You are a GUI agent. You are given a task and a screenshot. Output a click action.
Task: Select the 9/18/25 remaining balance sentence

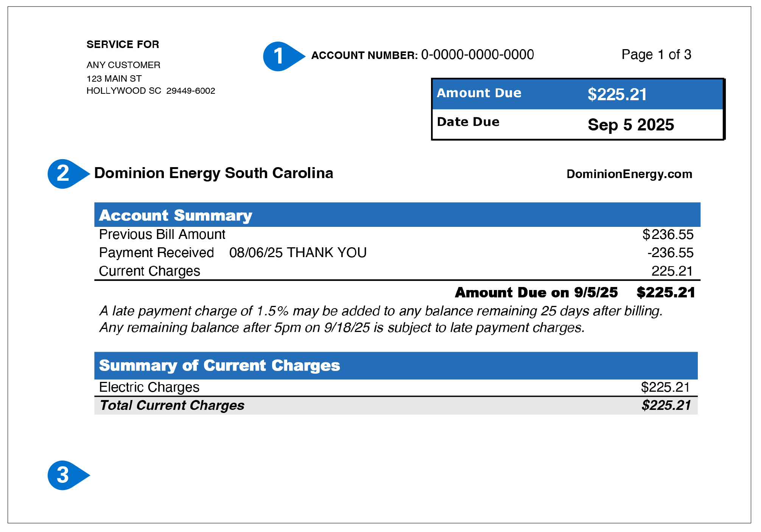coord(342,327)
